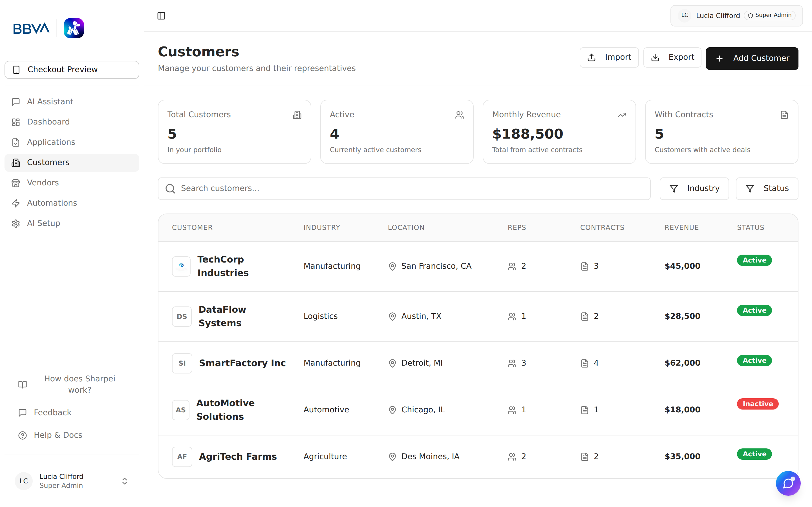Click the Total Customers building icon
The image size is (812, 507).
click(x=297, y=115)
